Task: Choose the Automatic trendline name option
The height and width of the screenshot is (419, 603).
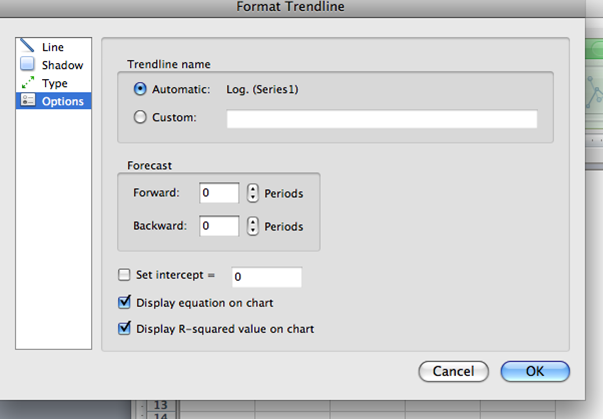Action: pyautogui.click(x=140, y=89)
